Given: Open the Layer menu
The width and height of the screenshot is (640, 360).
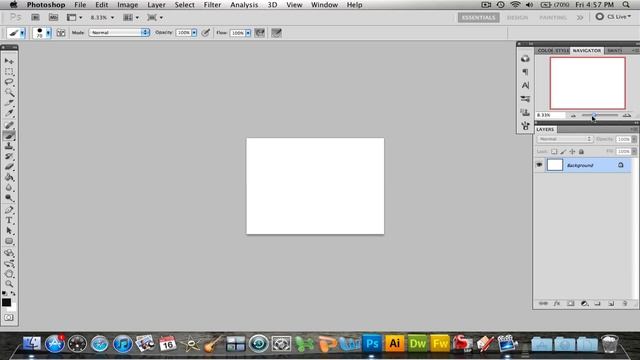Looking at the screenshot, I should tap(156, 5).
